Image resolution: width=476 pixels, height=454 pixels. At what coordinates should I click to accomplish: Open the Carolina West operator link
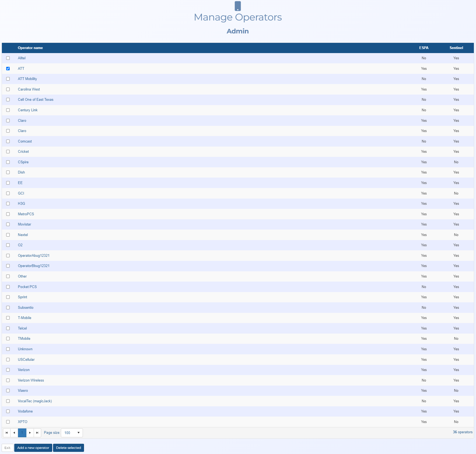pyautogui.click(x=29, y=89)
